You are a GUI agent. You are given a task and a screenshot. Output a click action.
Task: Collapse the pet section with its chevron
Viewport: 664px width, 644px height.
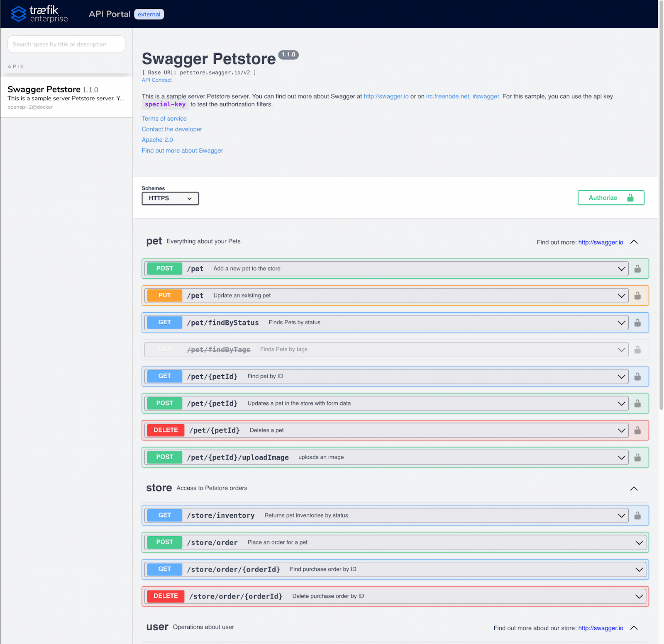click(634, 242)
